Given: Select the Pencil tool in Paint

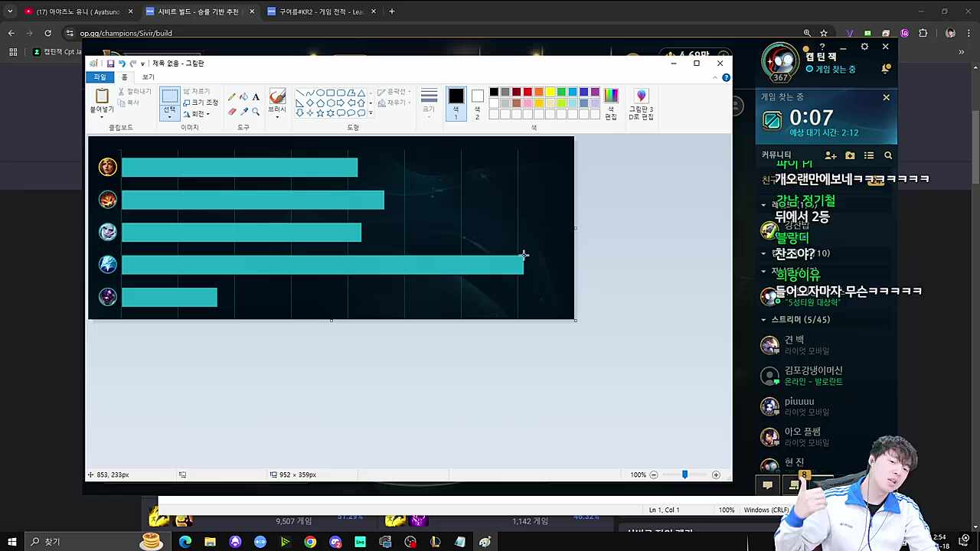Looking at the screenshot, I should (232, 97).
